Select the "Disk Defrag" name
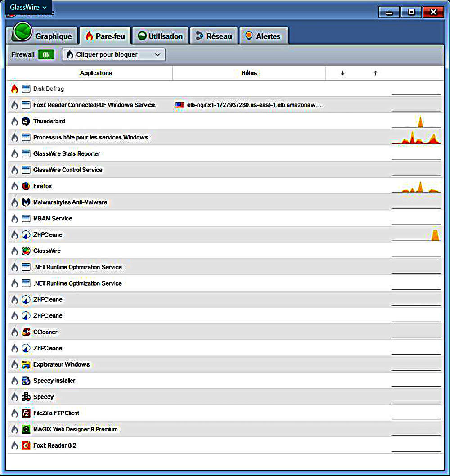 [x=49, y=89]
